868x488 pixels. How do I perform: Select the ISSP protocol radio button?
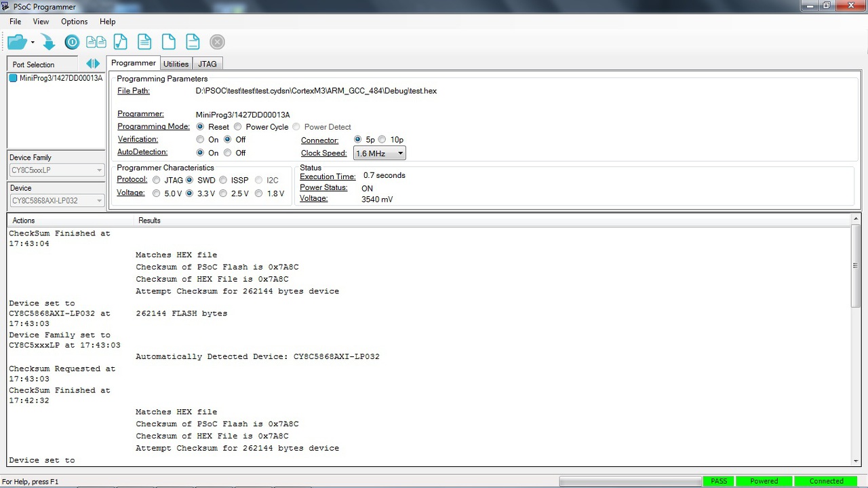223,181
